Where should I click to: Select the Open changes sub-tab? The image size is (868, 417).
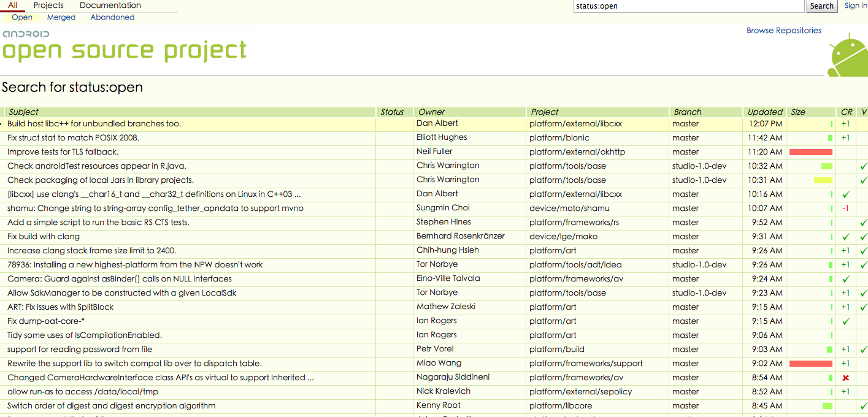click(x=22, y=17)
